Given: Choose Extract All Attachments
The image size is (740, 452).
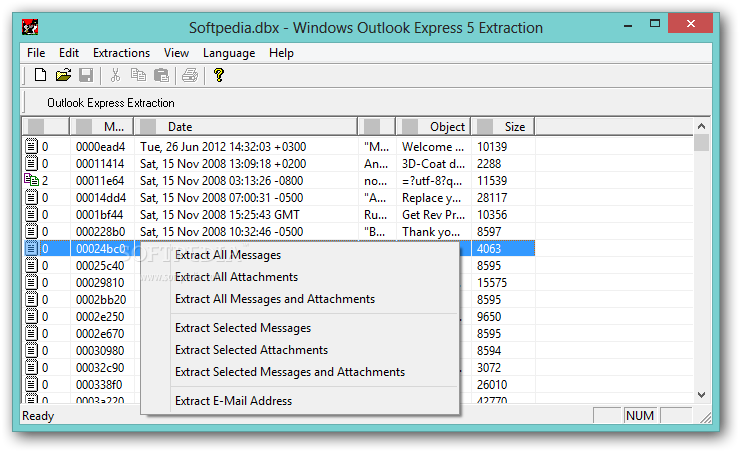Looking at the screenshot, I should click(x=300, y=277).
